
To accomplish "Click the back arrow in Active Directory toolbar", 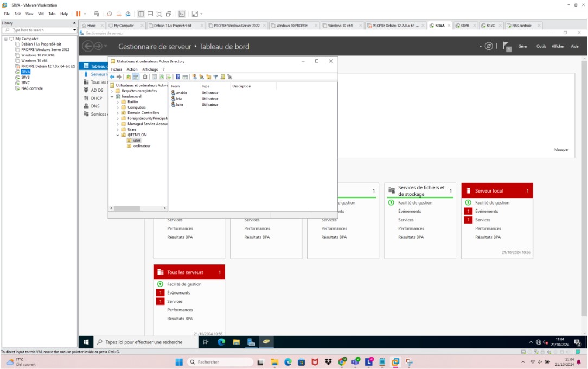I will tap(112, 77).
